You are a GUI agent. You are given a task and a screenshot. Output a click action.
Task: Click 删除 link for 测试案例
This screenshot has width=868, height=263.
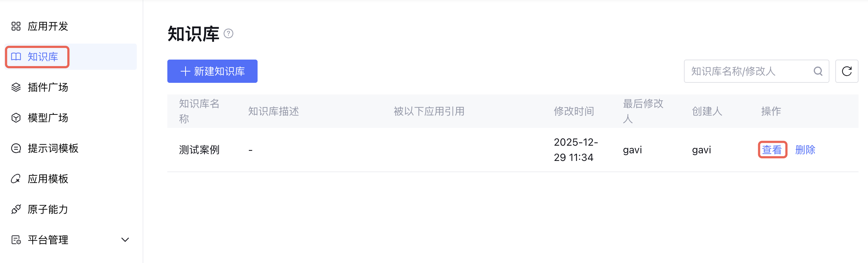(x=805, y=150)
